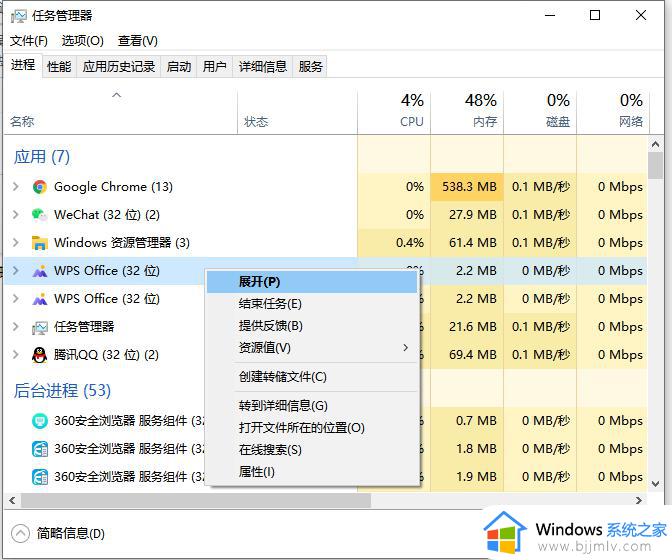Open the 查看(V) menu

pyautogui.click(x=138, y=41)
